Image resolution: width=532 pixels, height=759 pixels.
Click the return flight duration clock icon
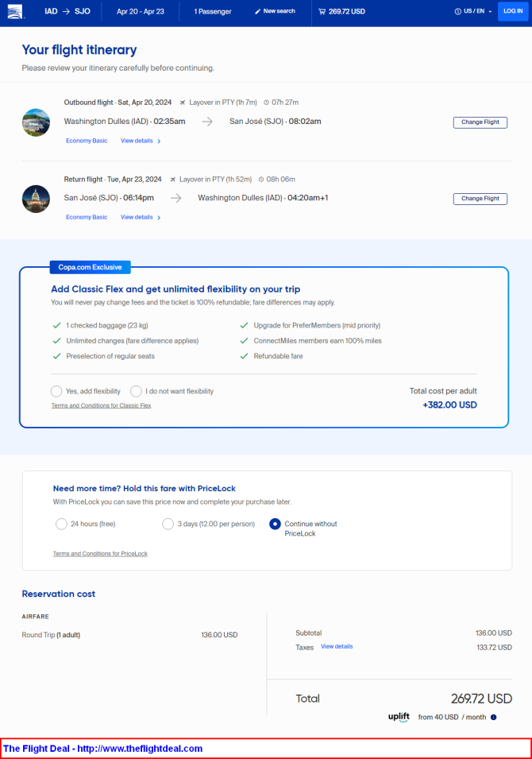[261, 179]
